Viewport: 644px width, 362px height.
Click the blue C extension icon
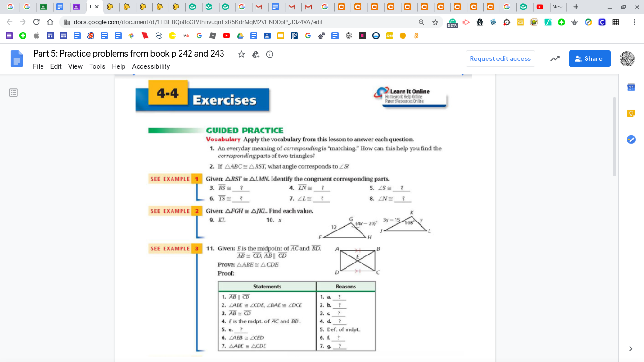[602, 22]
